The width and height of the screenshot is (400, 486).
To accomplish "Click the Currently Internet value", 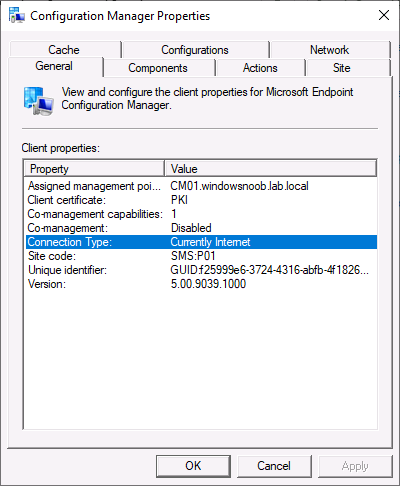I will point(210,242).
